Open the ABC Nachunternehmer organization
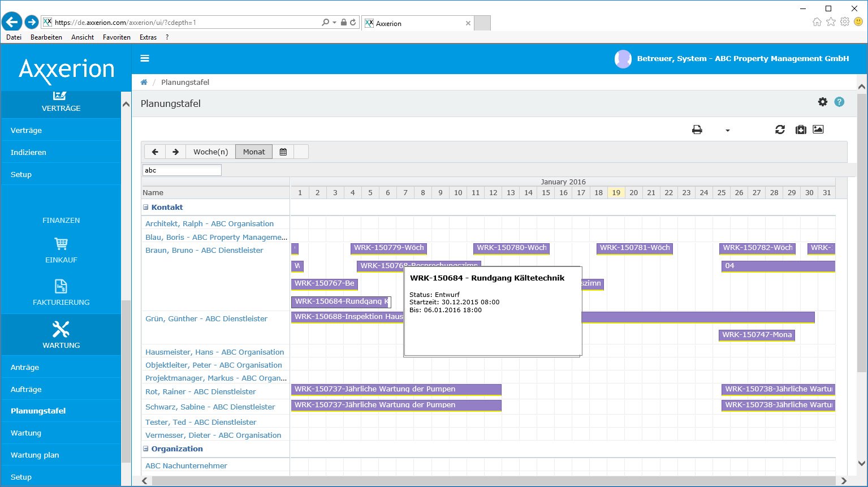 pos(186,466)
